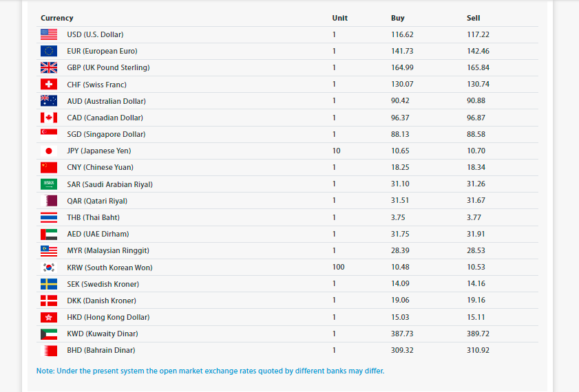Click the BHD (Bahrain Dinar) label
579x392 pixels.
point(101,350)
